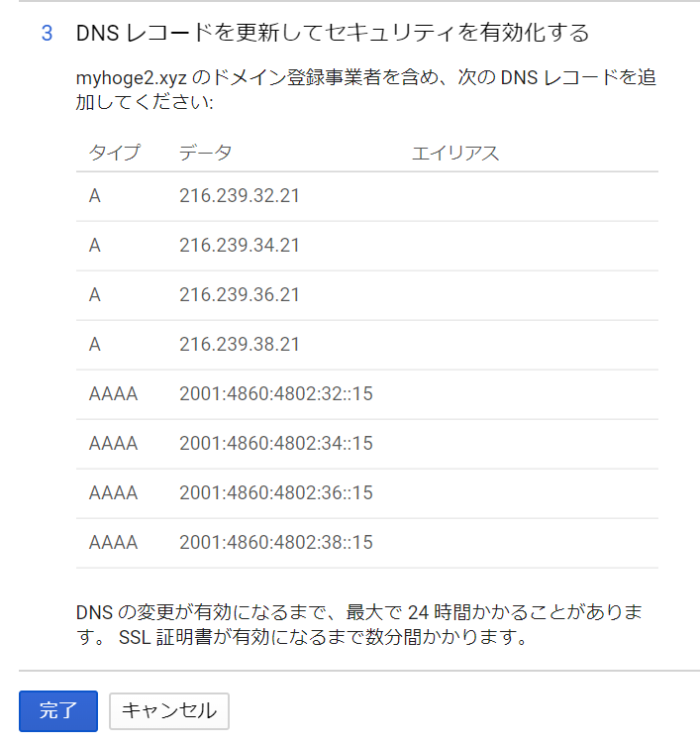Click the タイプ column header
700x745 pixels.
coord(114,153)
